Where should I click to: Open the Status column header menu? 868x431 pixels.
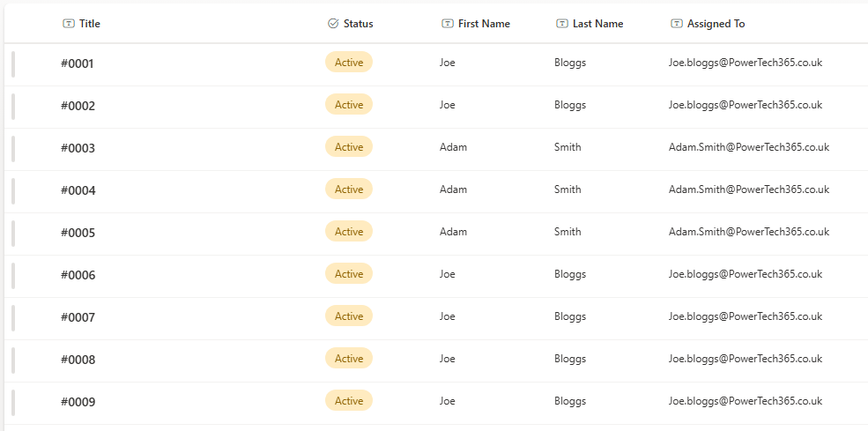coord(358,24)
